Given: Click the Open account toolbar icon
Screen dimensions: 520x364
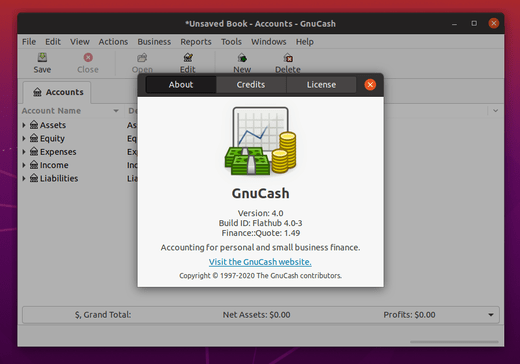Looking at the screenshot, I should 142,58.
